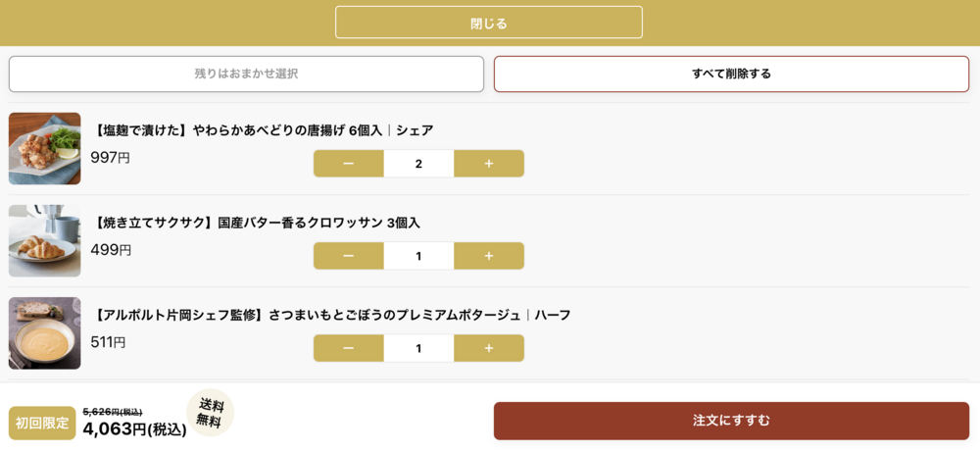Increase potage half quantity by one
Screen dimensions: 980x452
pos(489,348)
